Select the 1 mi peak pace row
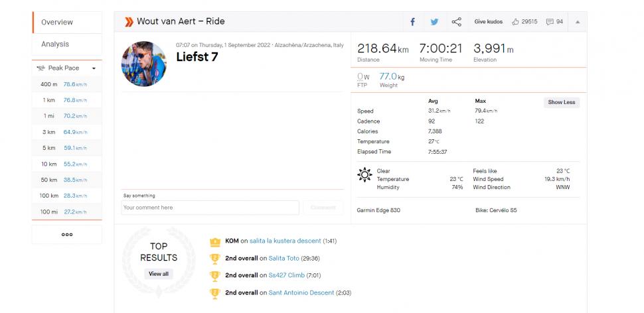The width and height of the screenshot is (644, 313). (67, 116)
